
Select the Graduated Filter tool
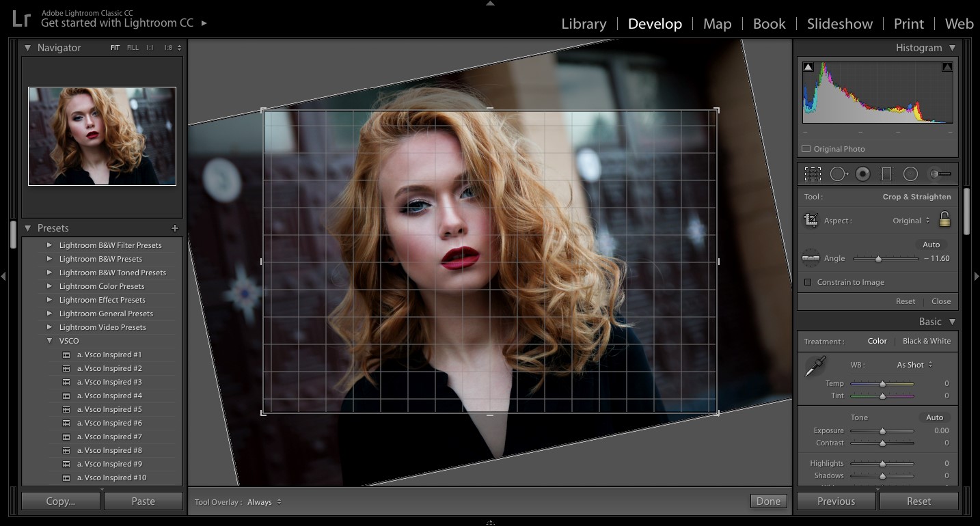tap(886, 174)
